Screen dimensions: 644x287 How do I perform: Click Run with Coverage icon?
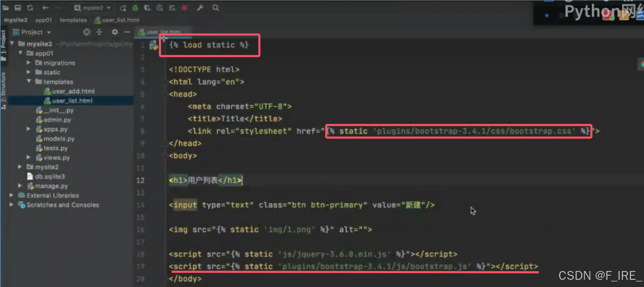[147, 8]
